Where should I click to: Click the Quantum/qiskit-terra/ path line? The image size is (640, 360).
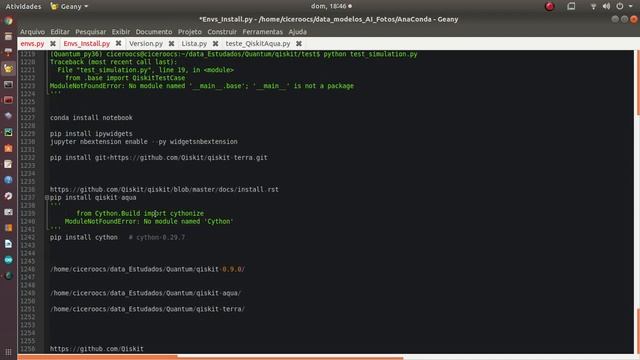(x=147, y=309)
